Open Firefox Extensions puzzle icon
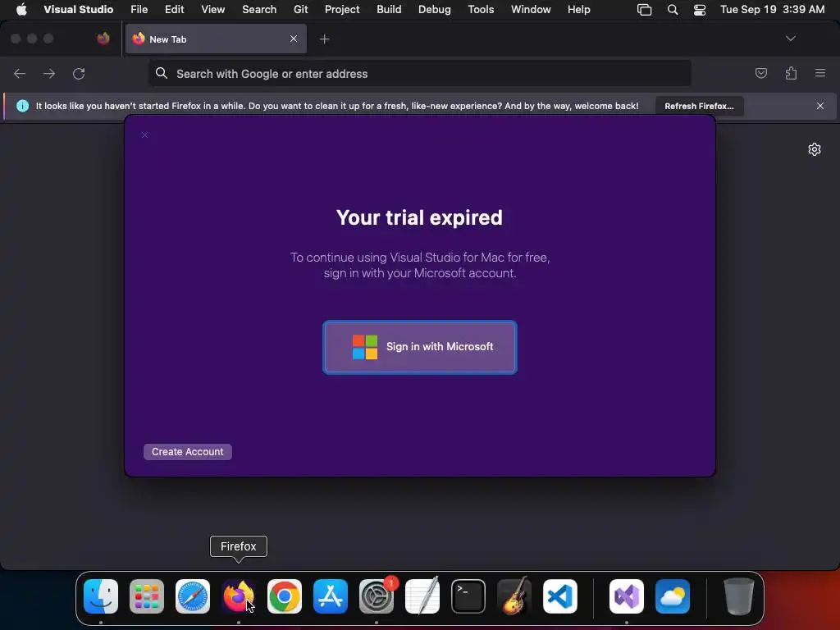 pos(791,73)
